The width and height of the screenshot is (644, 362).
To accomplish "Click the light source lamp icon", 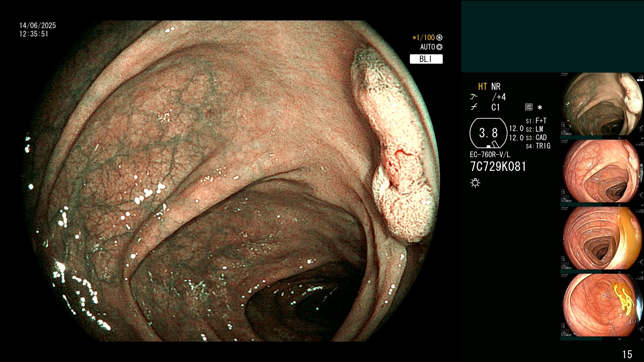I will point(475,183).
